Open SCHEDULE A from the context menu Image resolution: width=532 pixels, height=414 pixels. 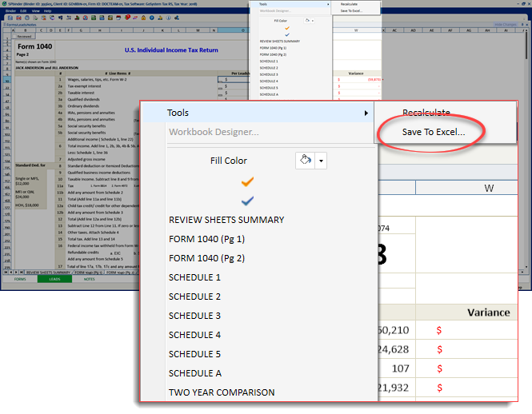[x=194, y=373]
